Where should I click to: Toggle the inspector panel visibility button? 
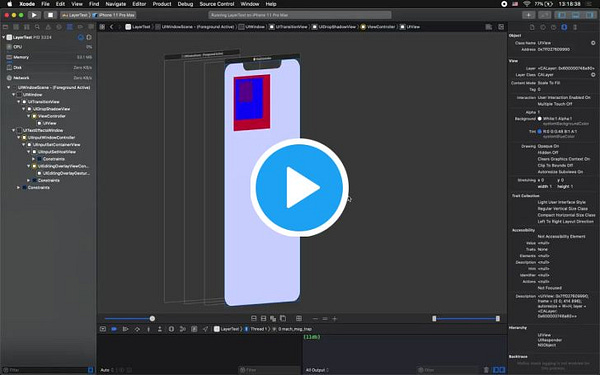(x=590, y=15)
